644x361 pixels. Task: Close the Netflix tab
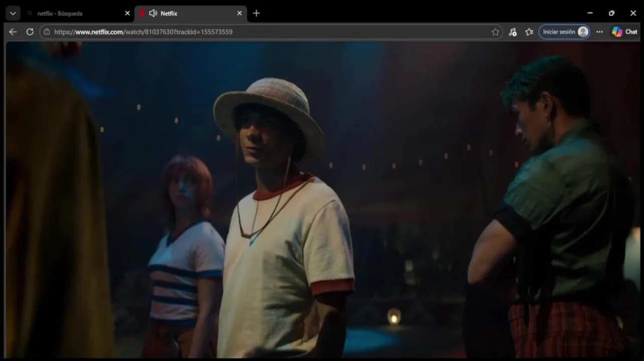(239, 14)
